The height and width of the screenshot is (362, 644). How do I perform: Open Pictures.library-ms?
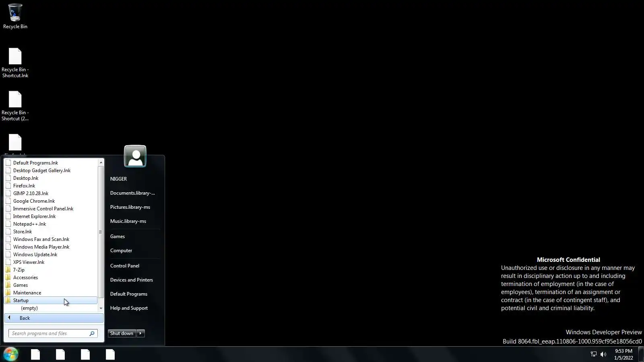133,207
